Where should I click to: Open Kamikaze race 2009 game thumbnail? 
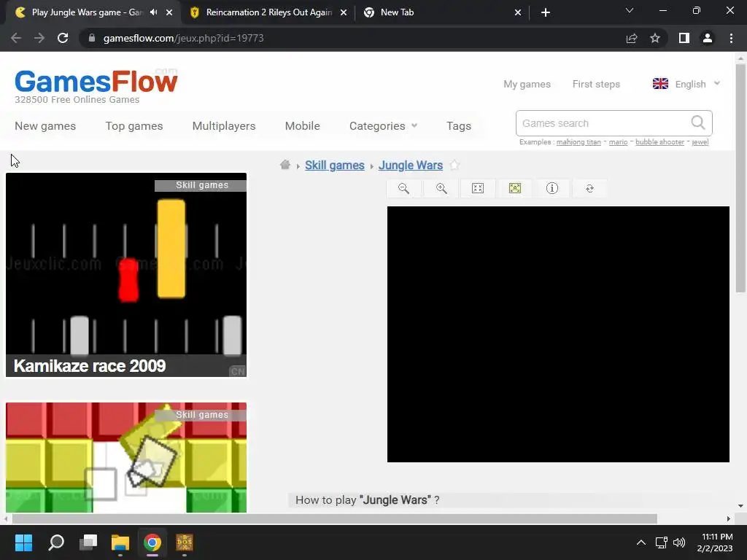click(126, 275)
